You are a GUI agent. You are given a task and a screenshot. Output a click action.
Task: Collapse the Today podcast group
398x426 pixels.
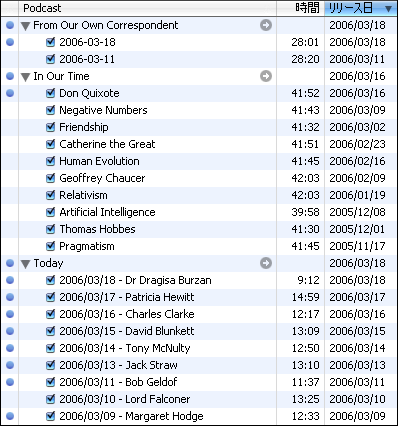tap(25, 264)
